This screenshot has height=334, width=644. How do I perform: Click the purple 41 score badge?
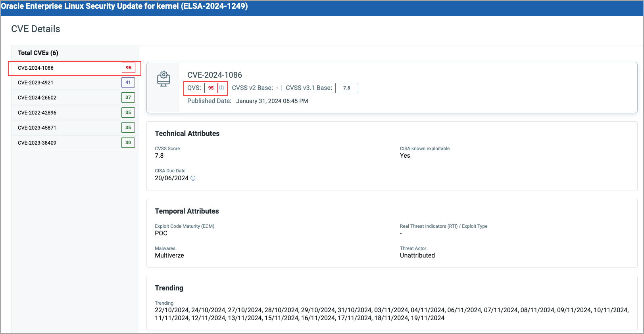pos(128,83)
